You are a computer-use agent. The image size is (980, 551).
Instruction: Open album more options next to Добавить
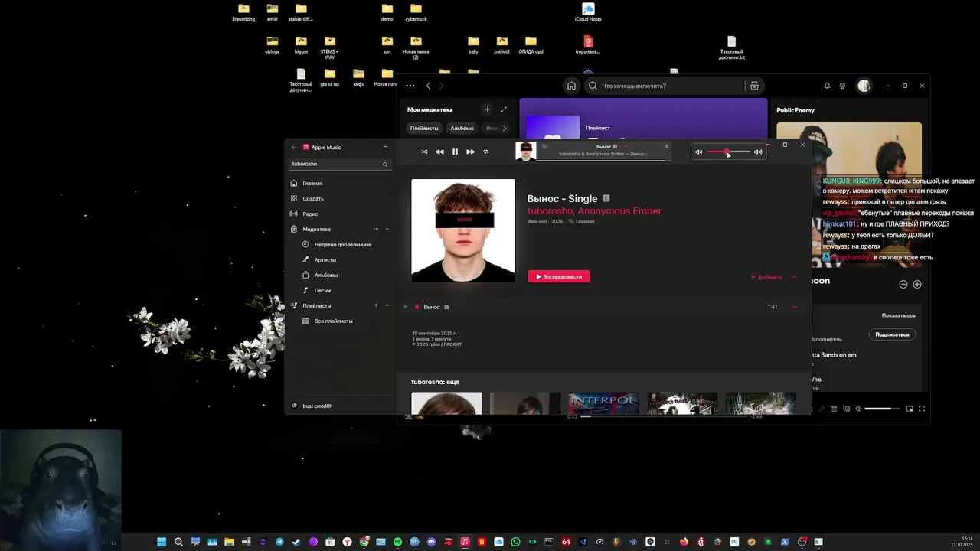(x=794, y=277)
